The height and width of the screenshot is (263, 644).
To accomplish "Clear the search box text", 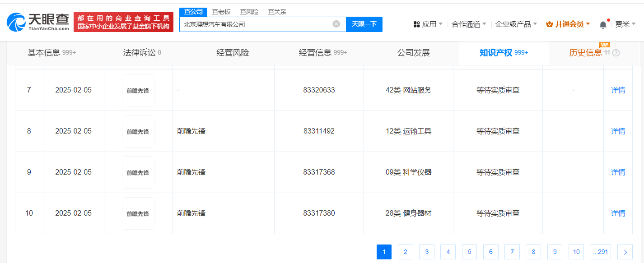I will [x=336, y=24].
